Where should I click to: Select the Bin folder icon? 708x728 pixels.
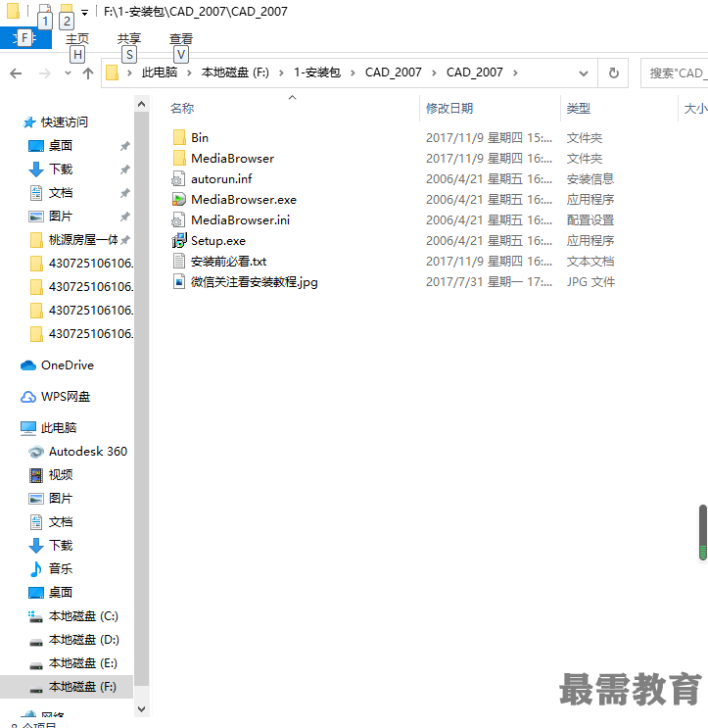click(179, 137)
